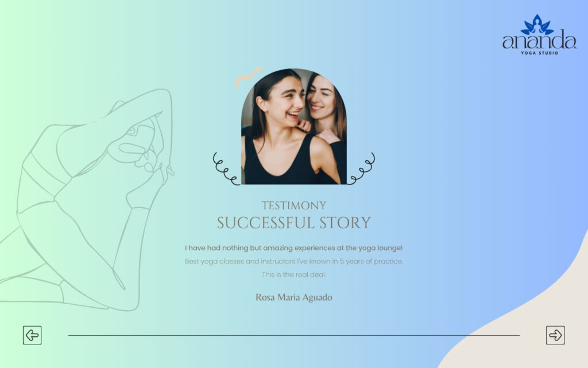
Task: Advance to next slide with right arrow
Action: 555,335
